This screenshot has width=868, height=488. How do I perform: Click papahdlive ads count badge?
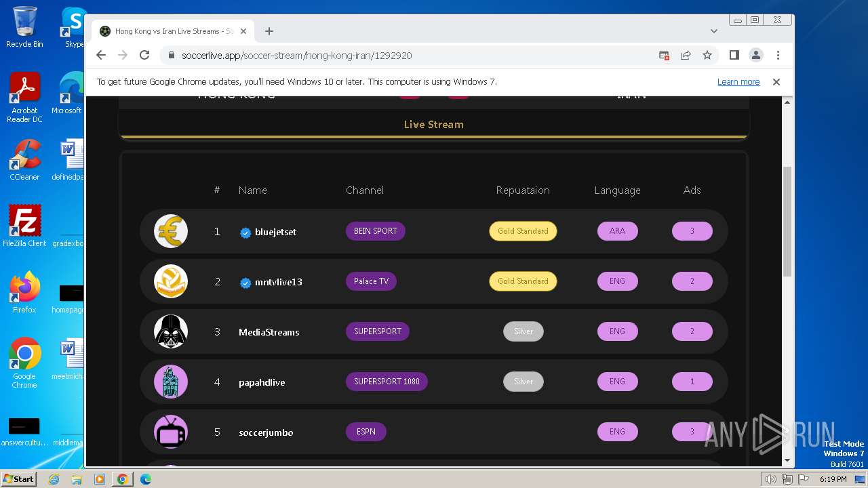(x=692, y=382)
